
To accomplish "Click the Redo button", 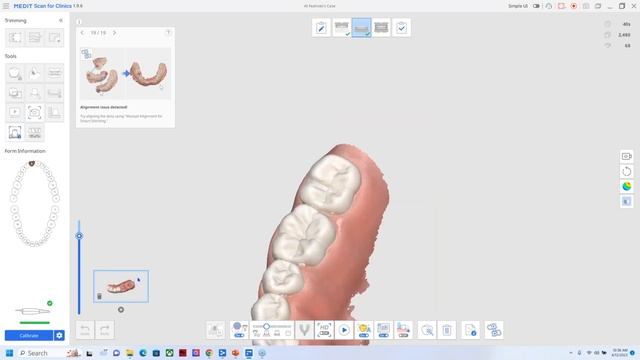I will pos(104,330).
